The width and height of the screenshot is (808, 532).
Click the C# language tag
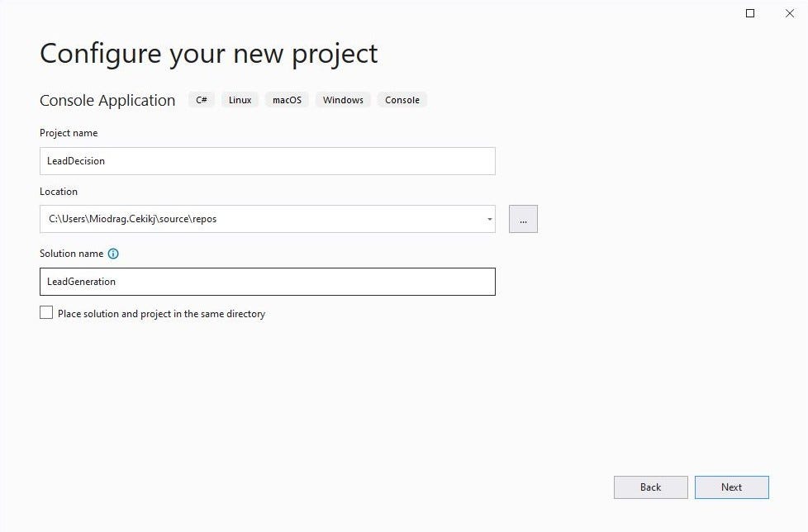(202, 100)
